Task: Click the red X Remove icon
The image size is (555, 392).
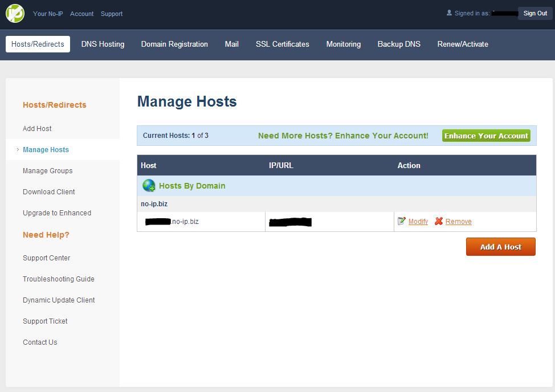Action: pyautogui.click(x=439, y=221)
